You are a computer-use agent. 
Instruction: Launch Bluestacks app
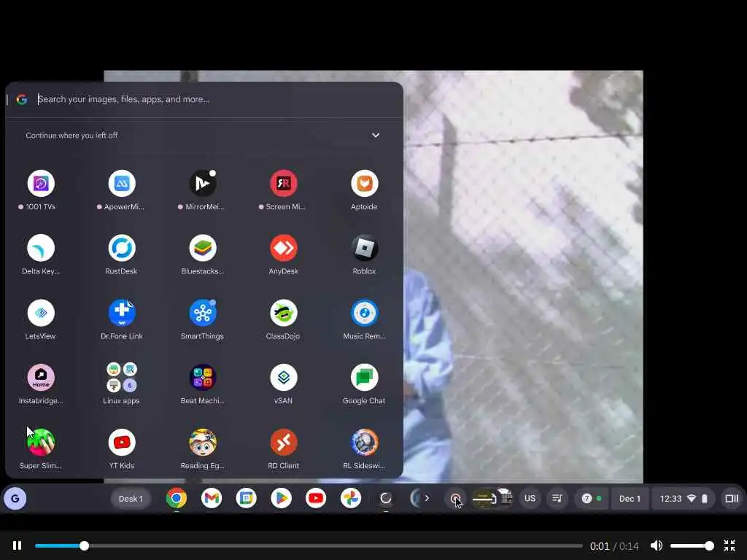(203, 248)
